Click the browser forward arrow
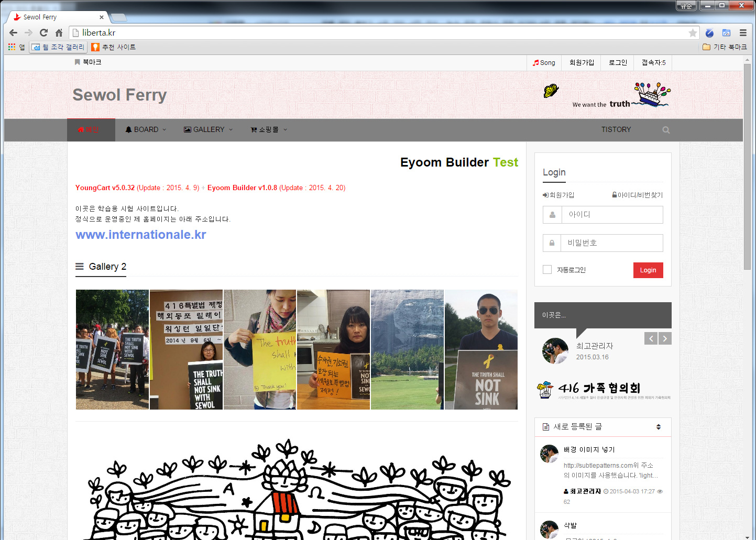Viewport: 756px width, 540px height. [x=28, y=32]
